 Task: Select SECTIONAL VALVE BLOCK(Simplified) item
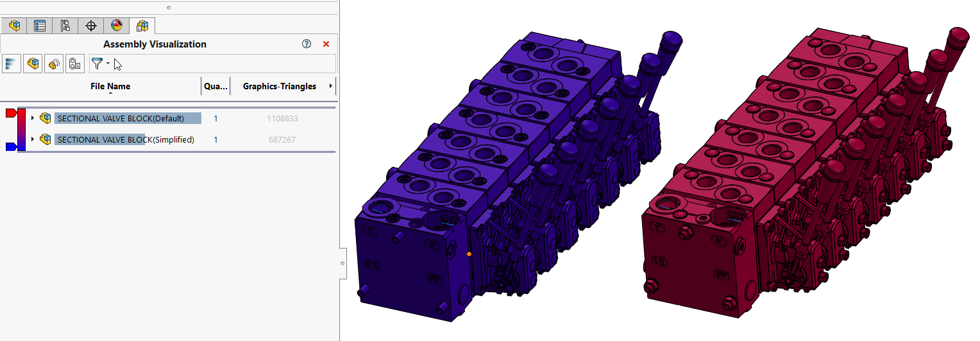[x=126, y=139]
